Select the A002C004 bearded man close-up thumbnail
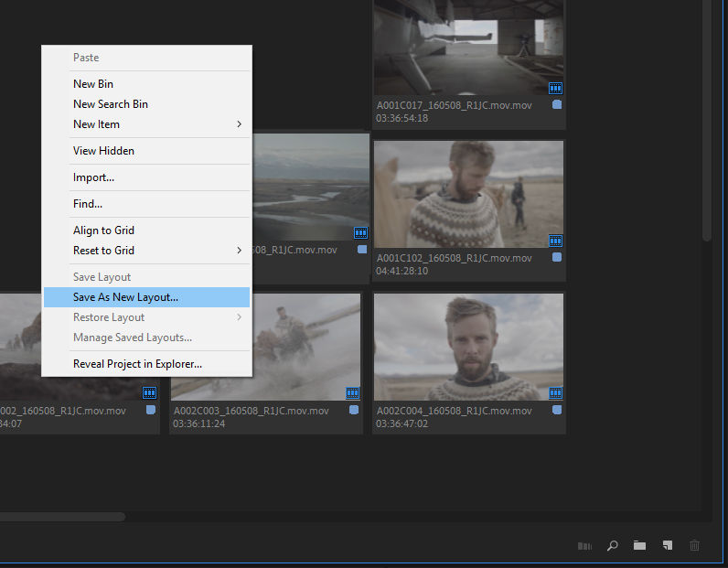This screenshot has width=728, height=568. (468, 347)
